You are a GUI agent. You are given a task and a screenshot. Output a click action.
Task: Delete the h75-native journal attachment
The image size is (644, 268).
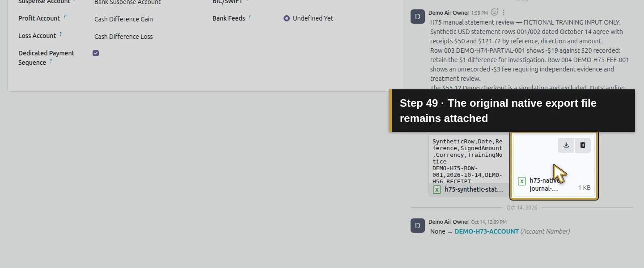[x=583, y=145]
